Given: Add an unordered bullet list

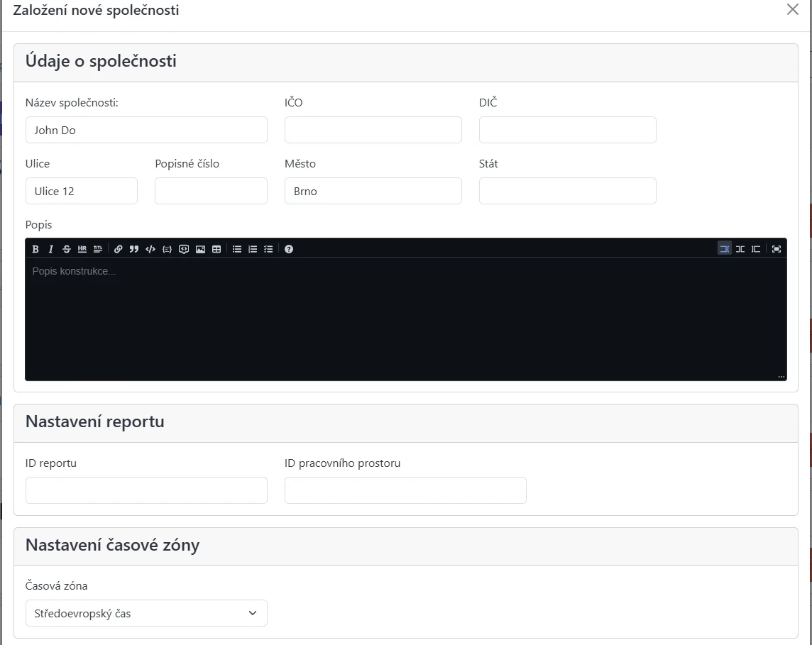Looking at the screenshot, I should [x=237, y=249].
